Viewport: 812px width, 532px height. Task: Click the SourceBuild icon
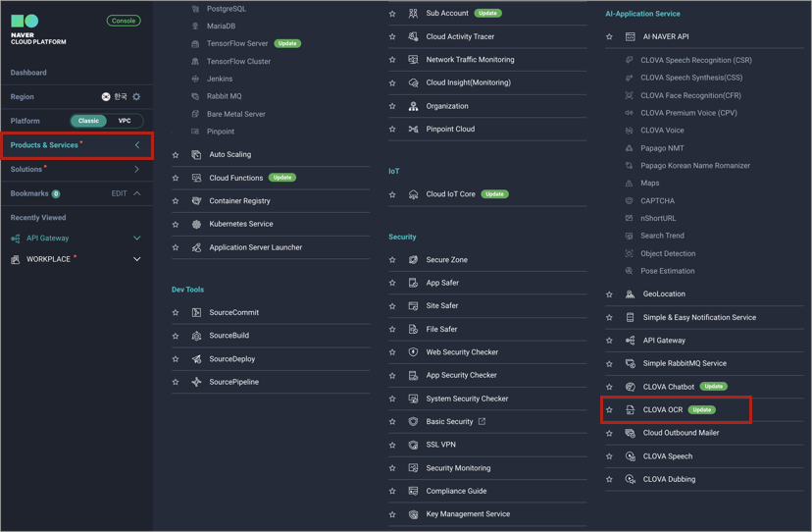[x=196, y=336]
